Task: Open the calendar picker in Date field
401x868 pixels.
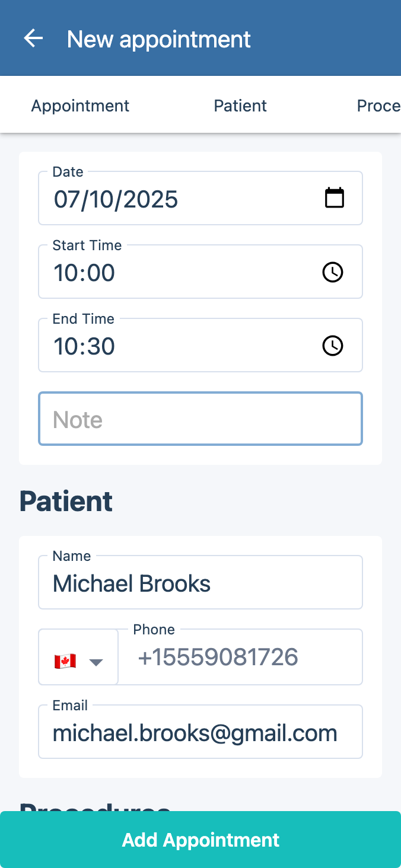Action: pyautogui.click(x=335, y=198)
